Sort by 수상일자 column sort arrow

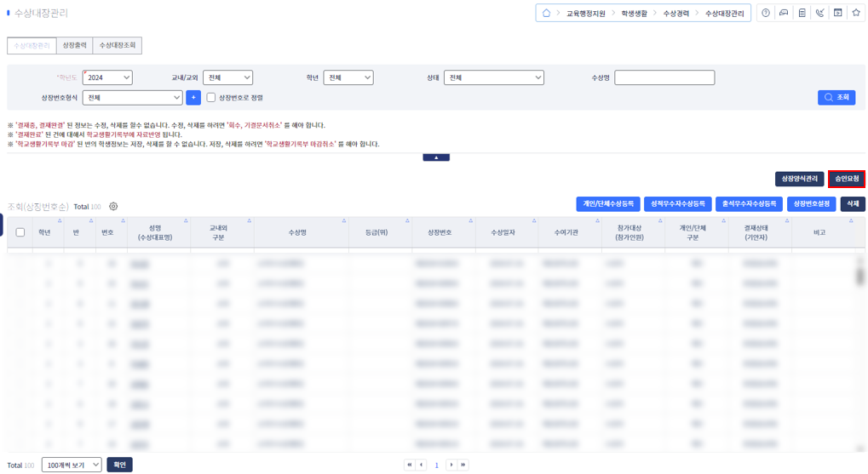coord(534,220)
